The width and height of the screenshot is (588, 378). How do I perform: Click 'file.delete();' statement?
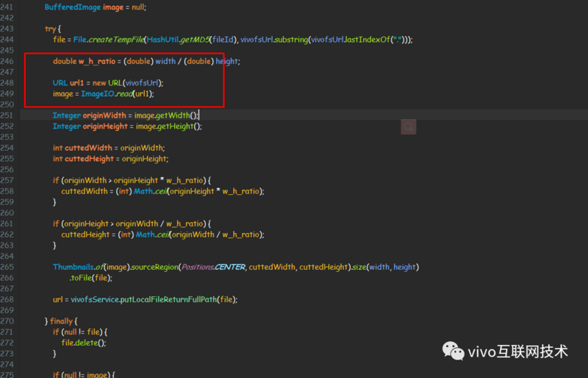click(84, 343)
